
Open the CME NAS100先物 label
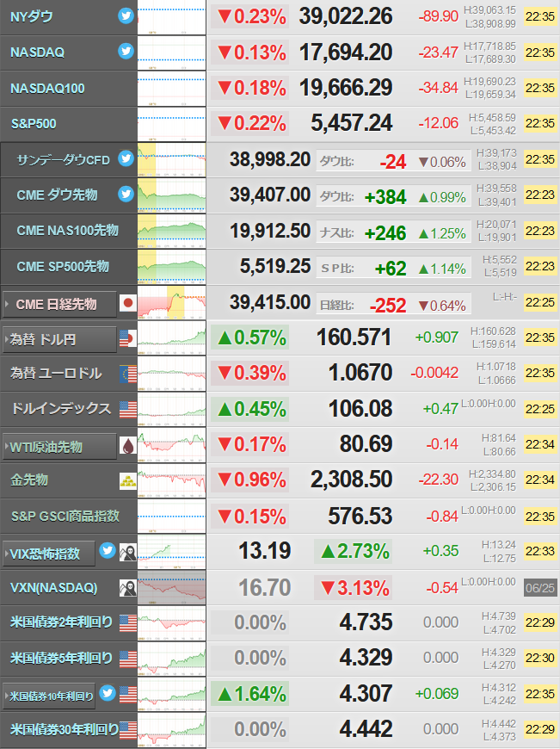67,230
